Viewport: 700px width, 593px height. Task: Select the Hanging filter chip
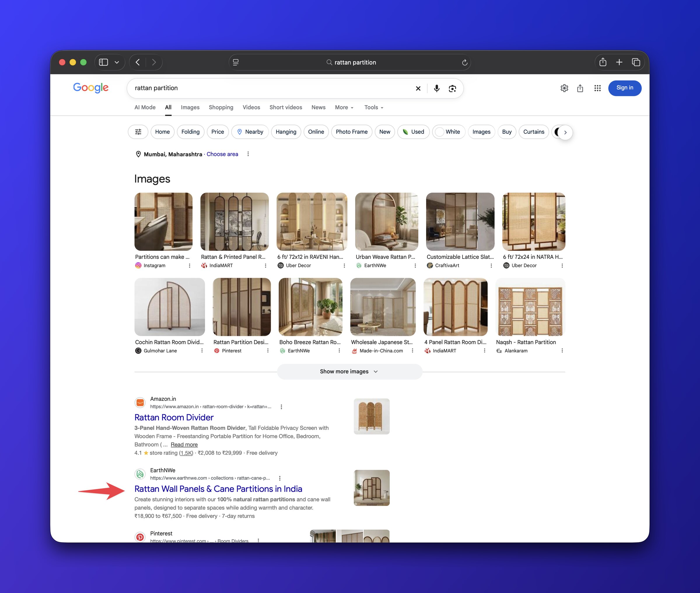point(286,132)
